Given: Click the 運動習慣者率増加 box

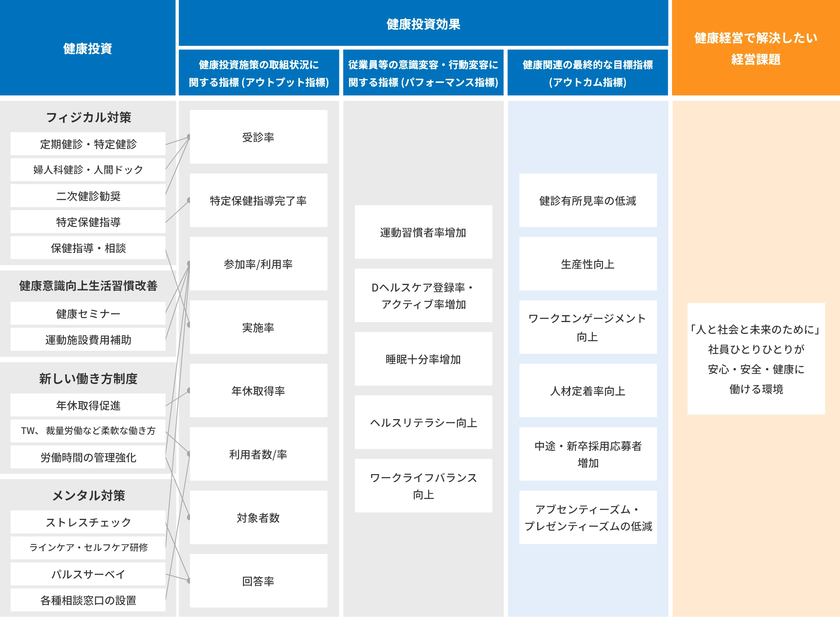Looking at the screenshot, I should point(423,232).
